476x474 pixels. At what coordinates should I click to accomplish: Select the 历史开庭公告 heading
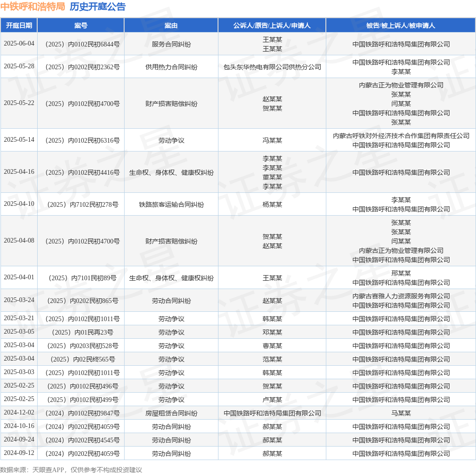(x=98, y=7)
